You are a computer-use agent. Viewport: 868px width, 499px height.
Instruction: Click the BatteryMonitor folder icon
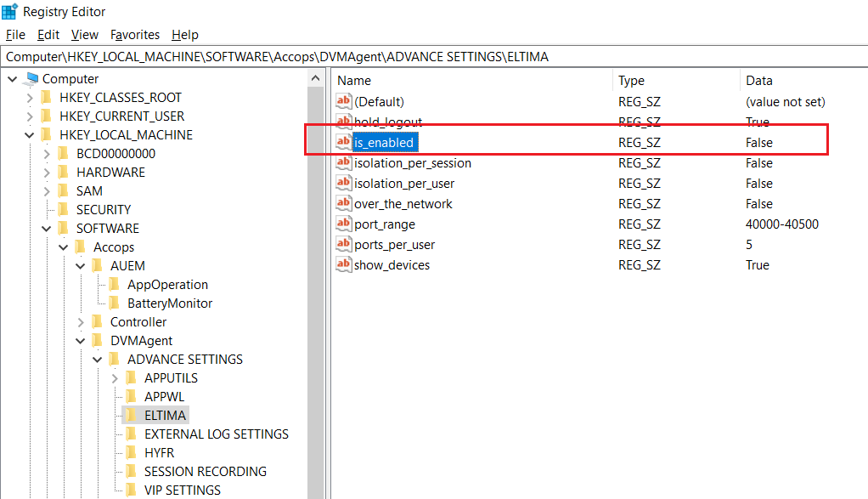pos(115,303)
